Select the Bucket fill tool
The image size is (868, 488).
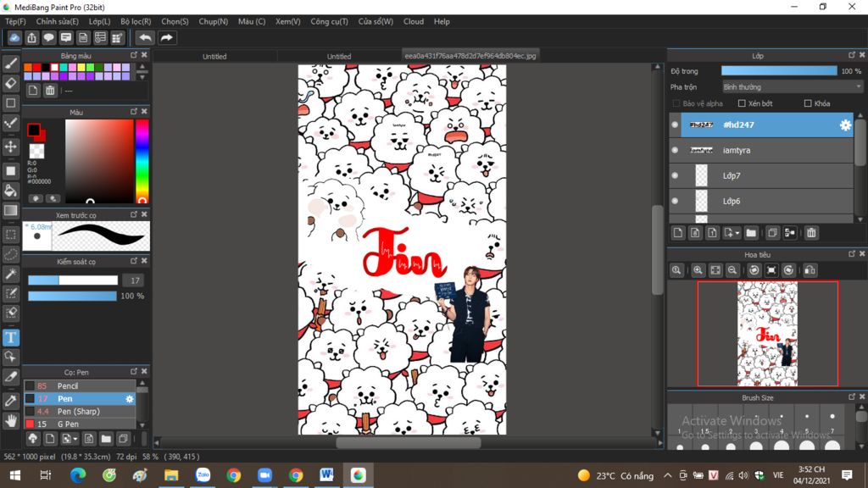(x=10, y=191)
